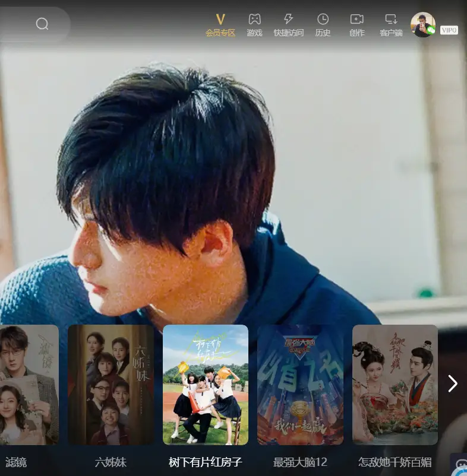This screenshot has width=467, height=476.
Task: Open 历史 watch history
Action: point(323,25)
